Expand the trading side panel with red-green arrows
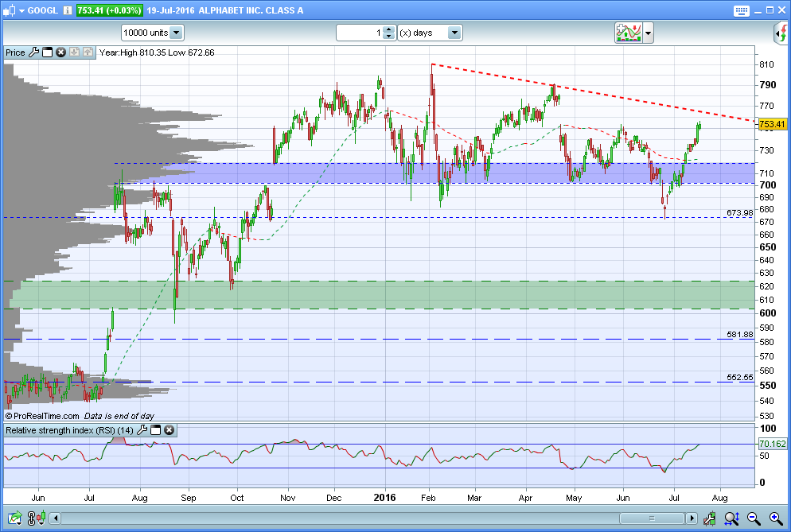 point(781,33)
